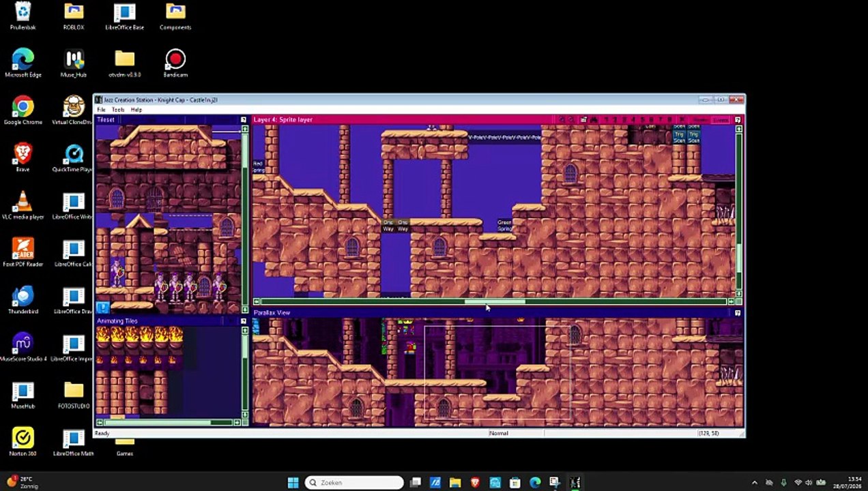Click the gamepad run-level icon
This screenshot has width=868, height=491.
(x=594, y=119)
